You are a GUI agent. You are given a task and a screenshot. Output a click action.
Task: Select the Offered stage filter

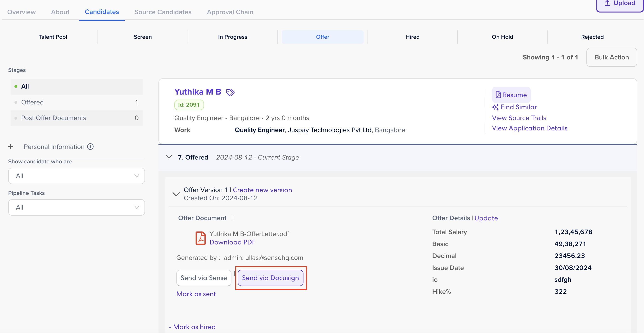click(32, 102)
